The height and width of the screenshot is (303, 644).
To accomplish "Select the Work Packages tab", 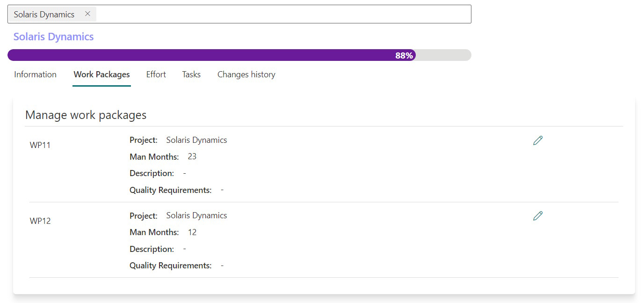I will [x=101, y=74].
